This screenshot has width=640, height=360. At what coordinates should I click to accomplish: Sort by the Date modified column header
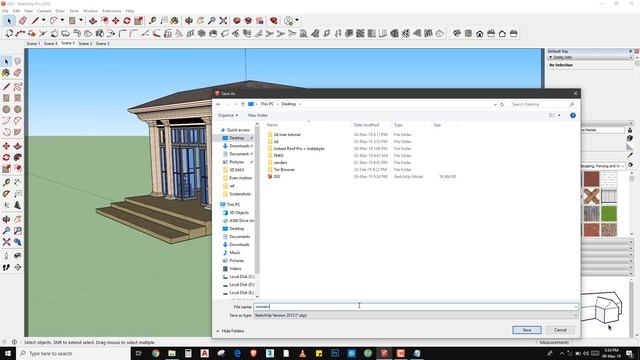click(x=366, y=125)
